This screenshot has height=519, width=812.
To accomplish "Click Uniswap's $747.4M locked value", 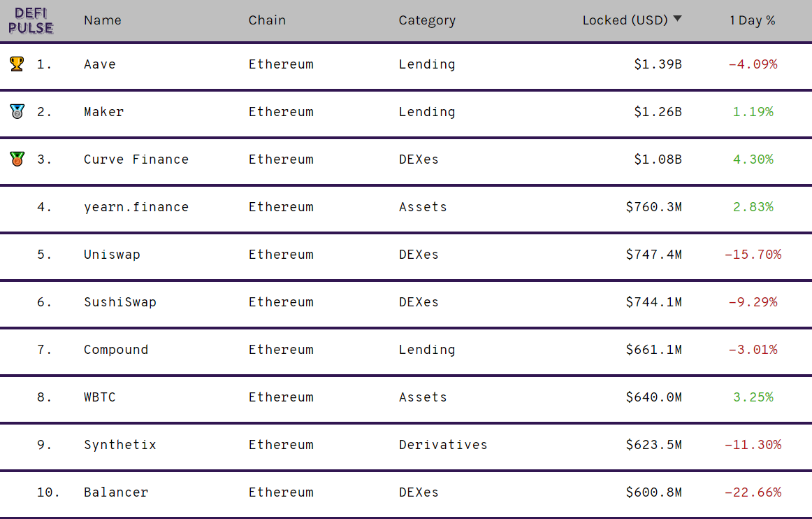I will tap(653, 255).
